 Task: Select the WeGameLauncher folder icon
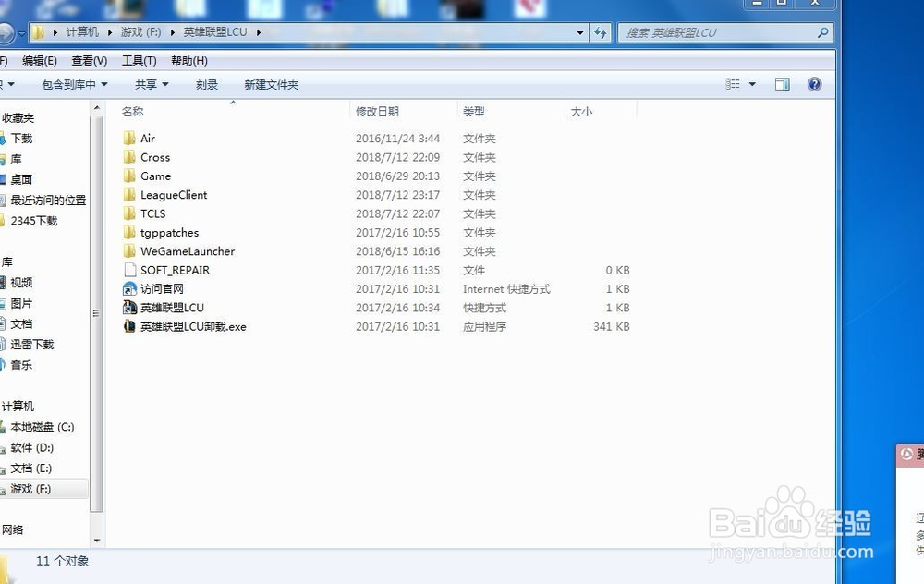click(129, 251)
